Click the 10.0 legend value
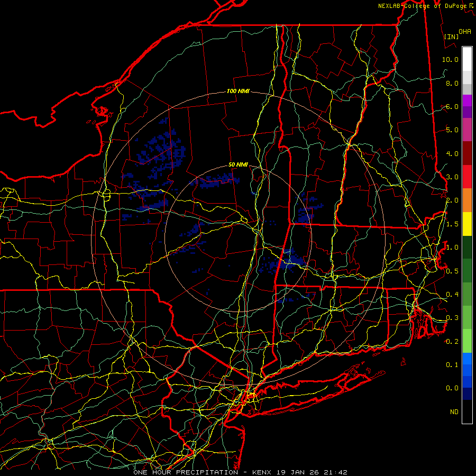 click(450, 59)
